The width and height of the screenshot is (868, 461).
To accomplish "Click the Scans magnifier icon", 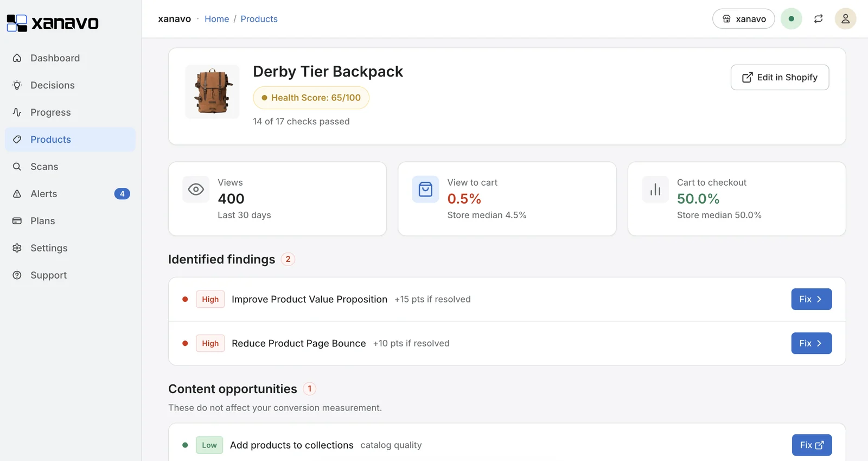I will 17,167.
